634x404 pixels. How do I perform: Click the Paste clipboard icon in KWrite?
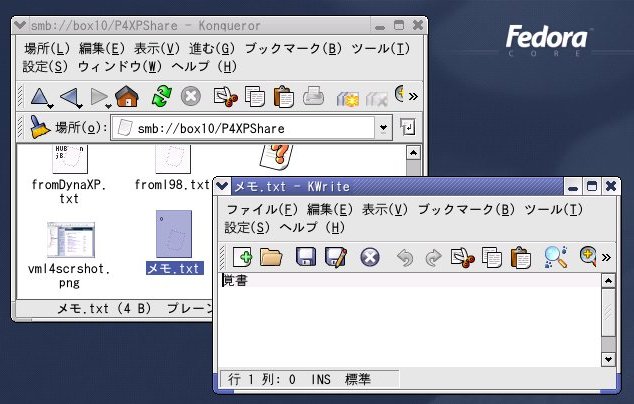521,258
